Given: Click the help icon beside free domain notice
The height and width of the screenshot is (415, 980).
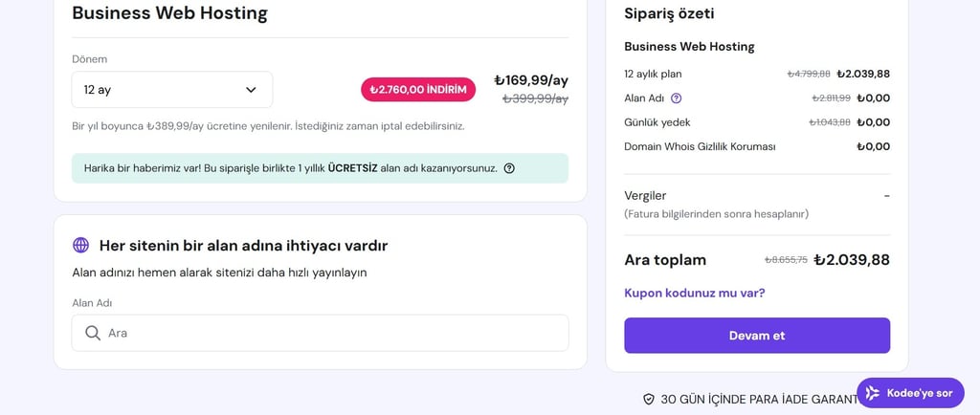Looking at the screenshot, I should (509, 168).
